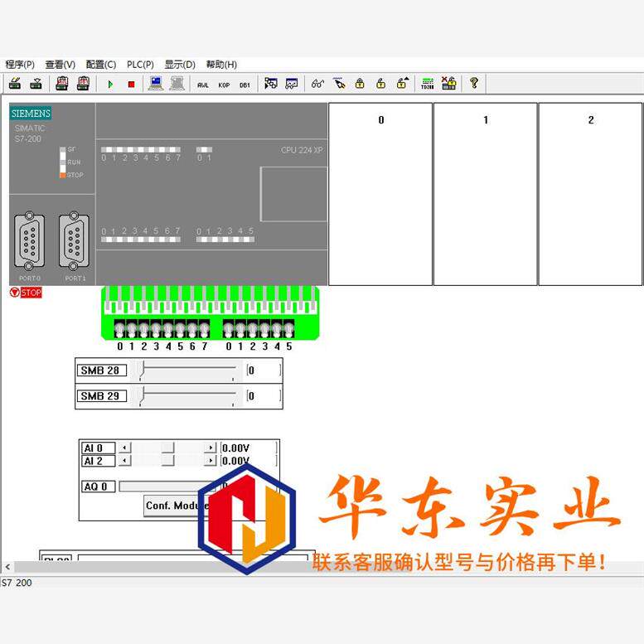Click the question mark help icon
This screenshot has width=644, height=644.
click(474, 84)
